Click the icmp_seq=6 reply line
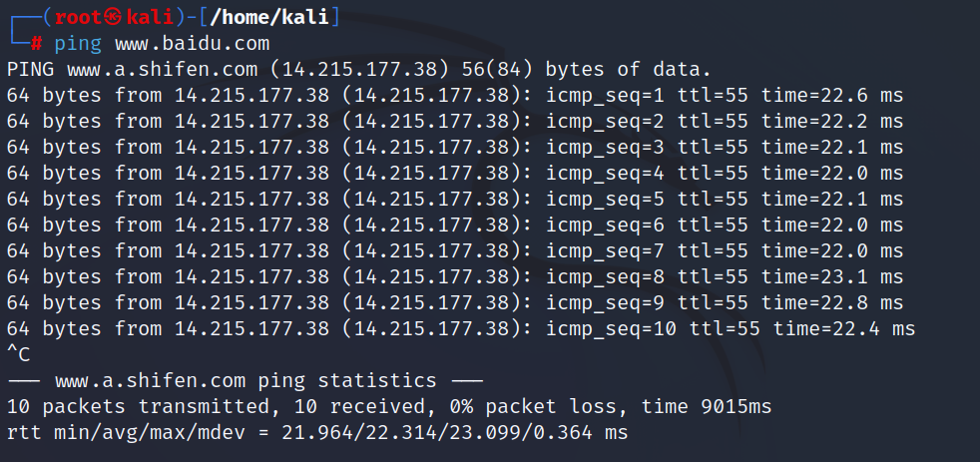980x462 pixels. point(454,225)
